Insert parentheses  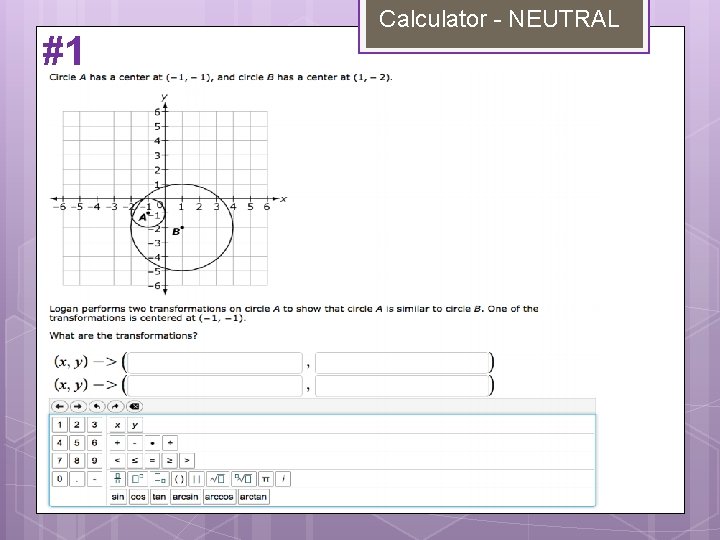(180, 479)
